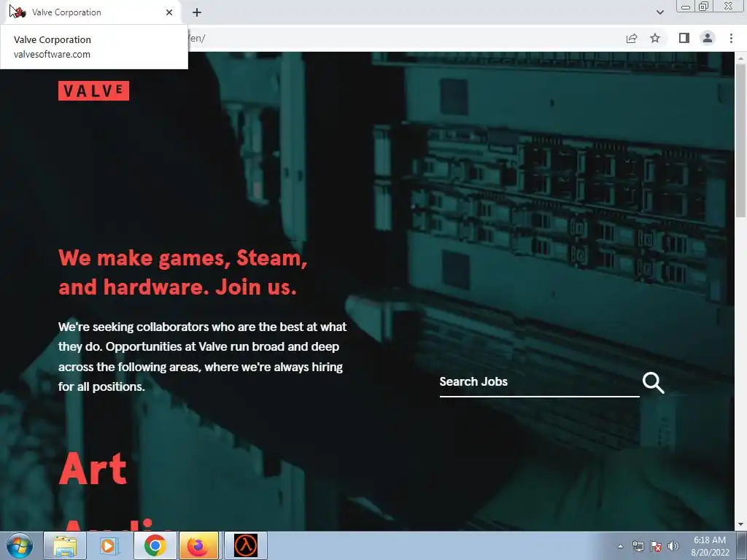Viewport: 747px width, 560px height.
Task: Select the Valve Corporation tab
Action: (93, 12)
